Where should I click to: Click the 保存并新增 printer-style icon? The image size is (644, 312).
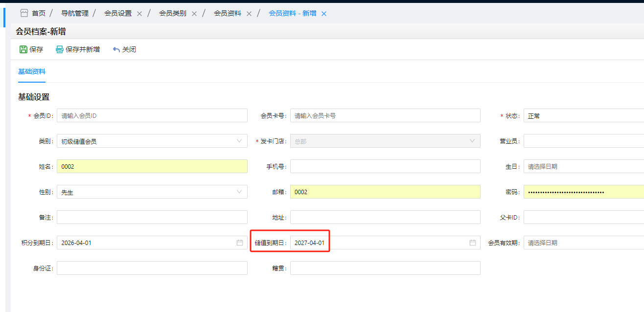pyautogui.click(x=60, y=49)
